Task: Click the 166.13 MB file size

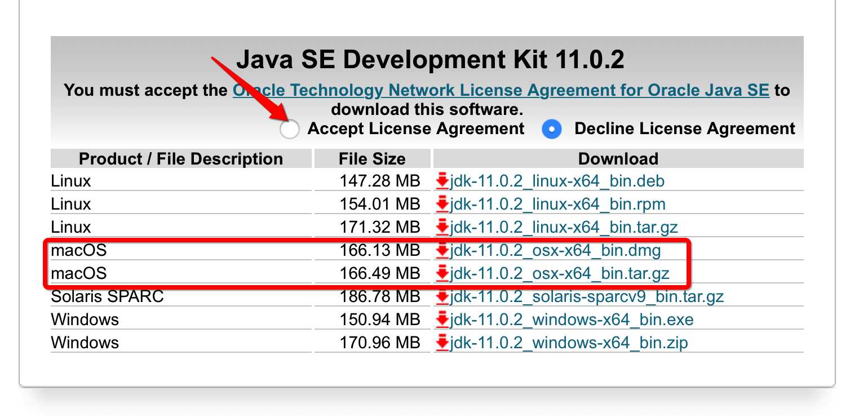Action: (380, 250)
